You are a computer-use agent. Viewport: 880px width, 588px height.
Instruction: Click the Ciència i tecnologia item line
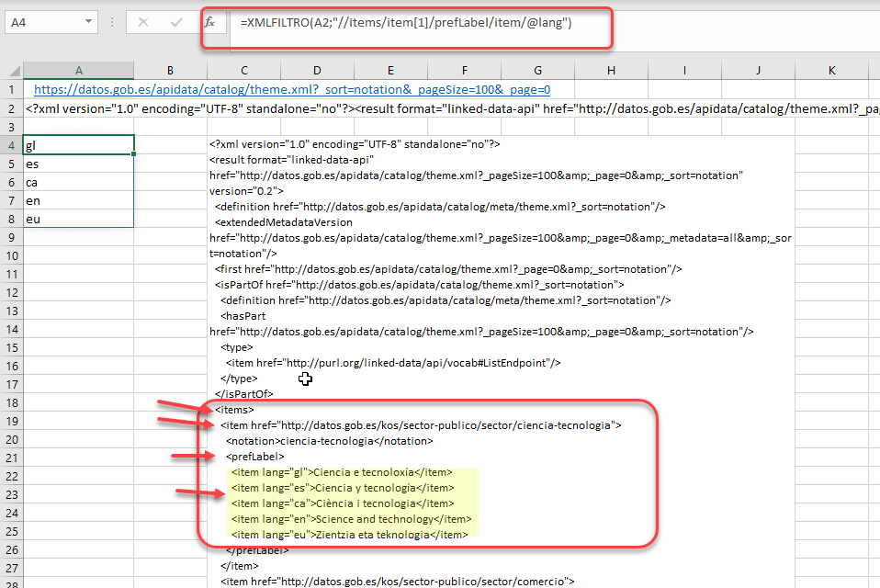coord(343,503)
